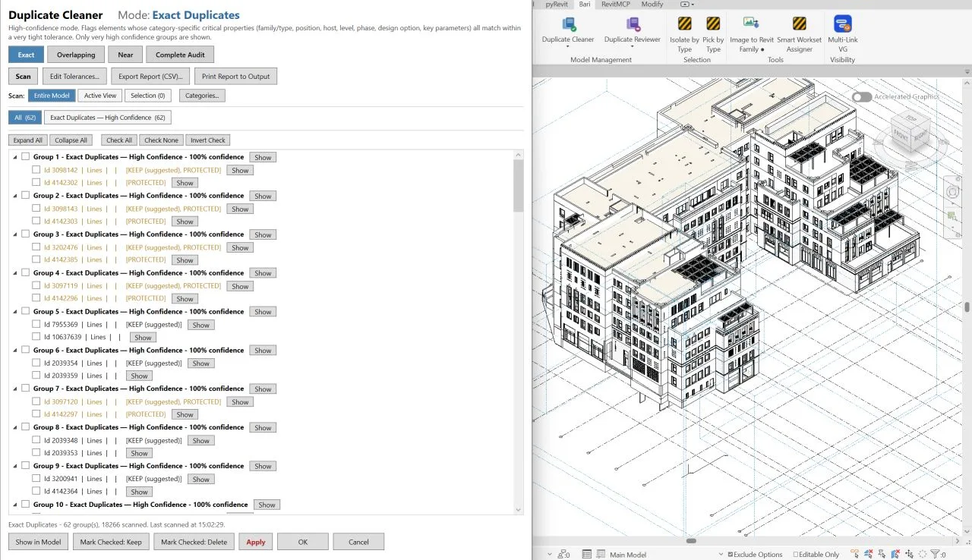Viewport: 972px width, 560px height.
Task: Select the Near mode tab
Action: (x=125, y=55)
